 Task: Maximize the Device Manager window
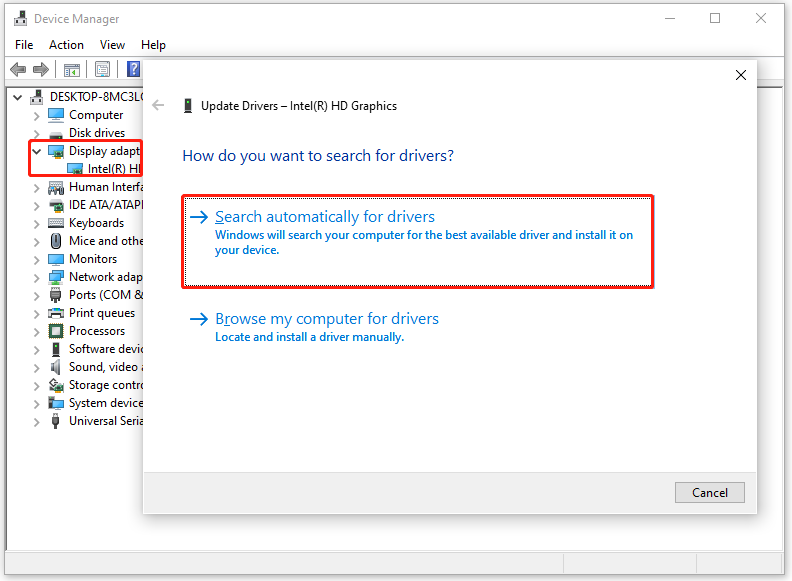click(x=715, y=18)
